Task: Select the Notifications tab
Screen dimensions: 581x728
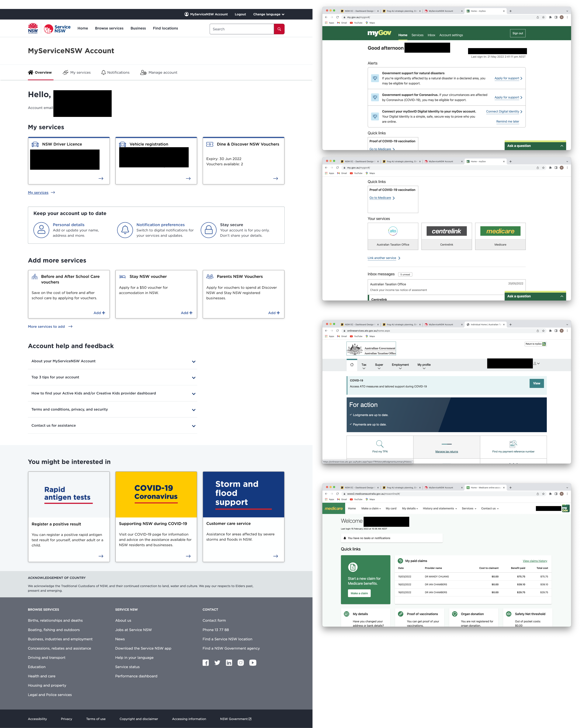Action: [x=116, y=72]
